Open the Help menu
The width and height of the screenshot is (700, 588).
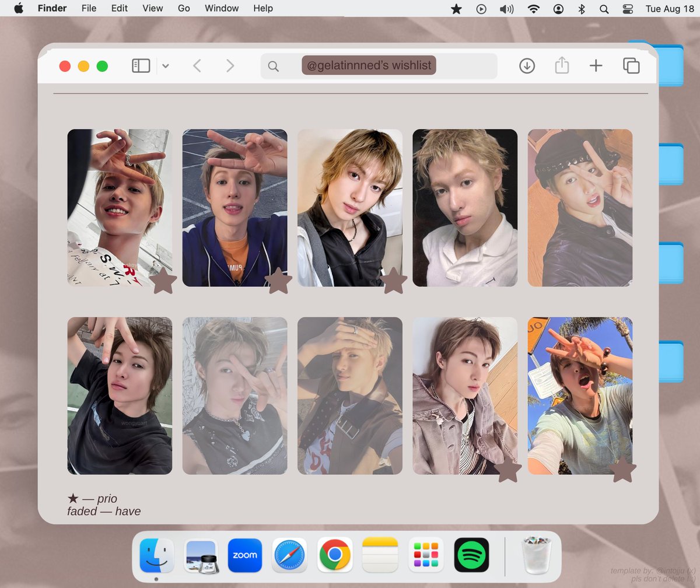pyautogui.click(x=263, y=8)
